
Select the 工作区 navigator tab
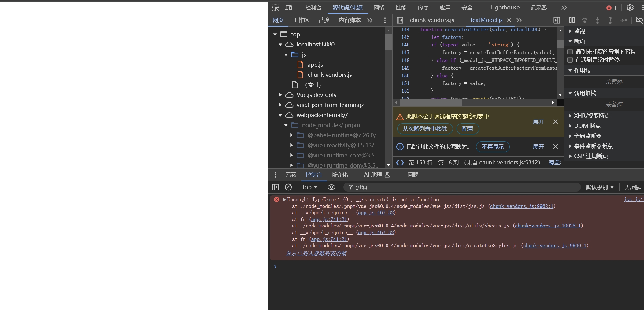click(x=301, y=20)
